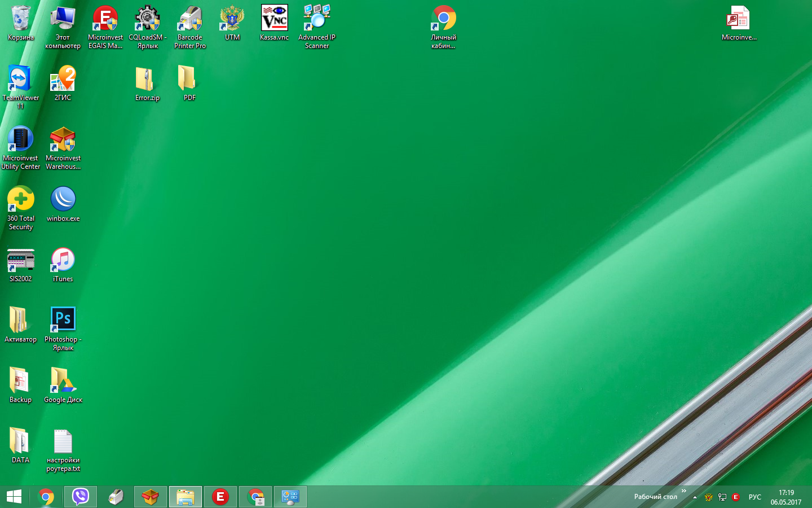Expand the Рабочий стол toolbar chevron
This screenshot has height=508, width=812.
[684, 491]
